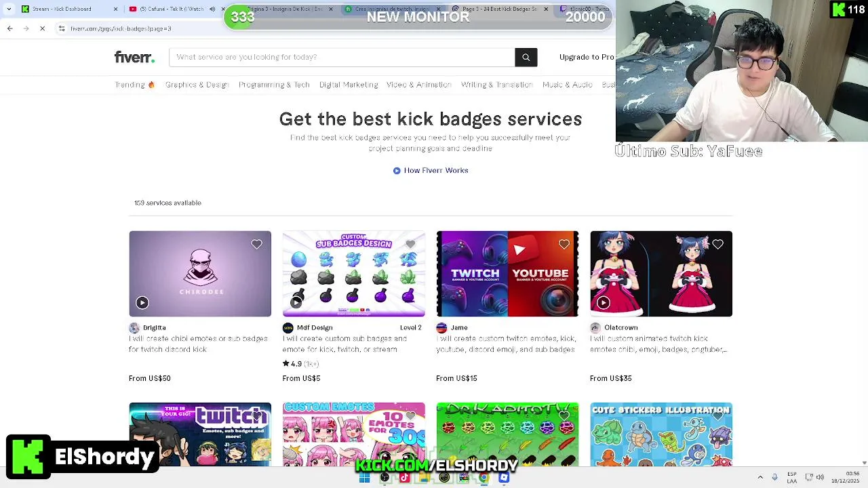Open the Programming & Tech category

(274, 85)
